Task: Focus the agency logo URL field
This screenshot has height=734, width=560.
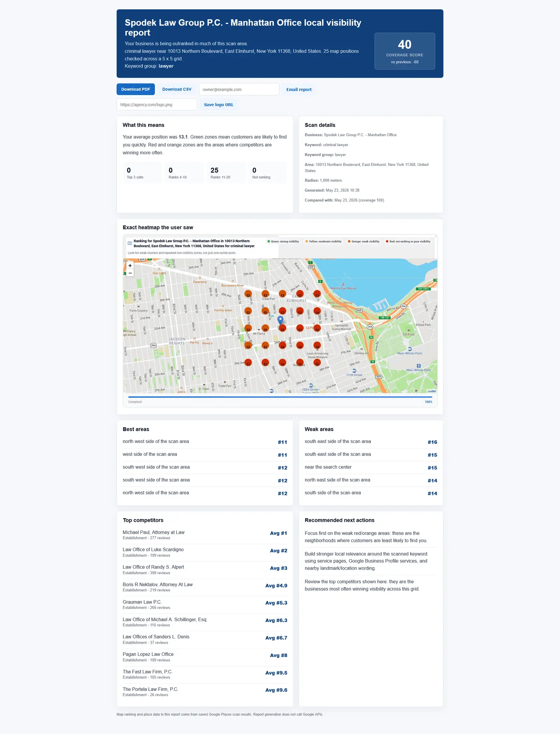Action: (157, 105)
